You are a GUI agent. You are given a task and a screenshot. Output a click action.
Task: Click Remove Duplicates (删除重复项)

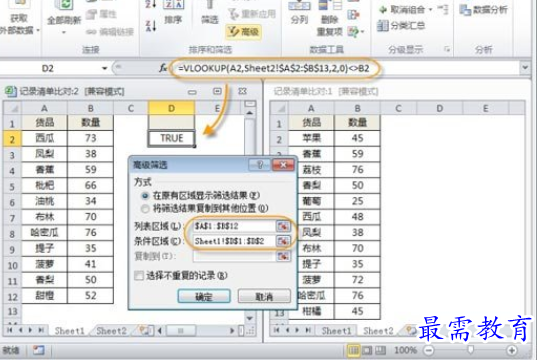point(330,18)
